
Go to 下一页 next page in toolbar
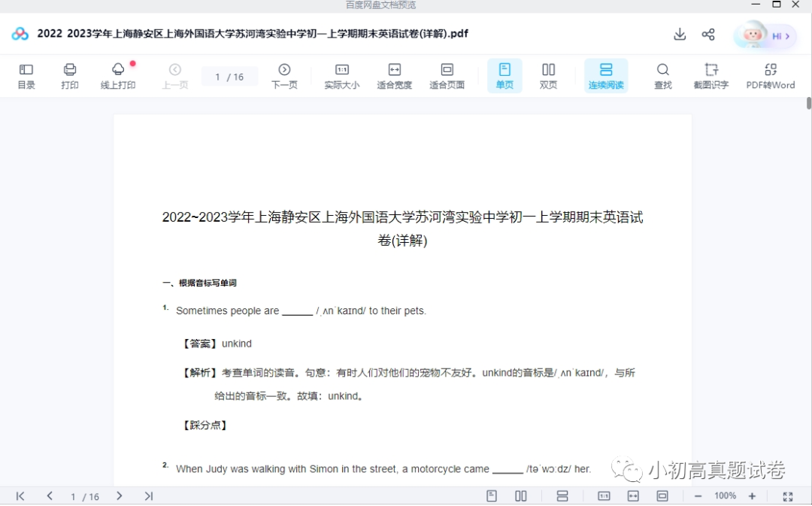tap(284, 76)
